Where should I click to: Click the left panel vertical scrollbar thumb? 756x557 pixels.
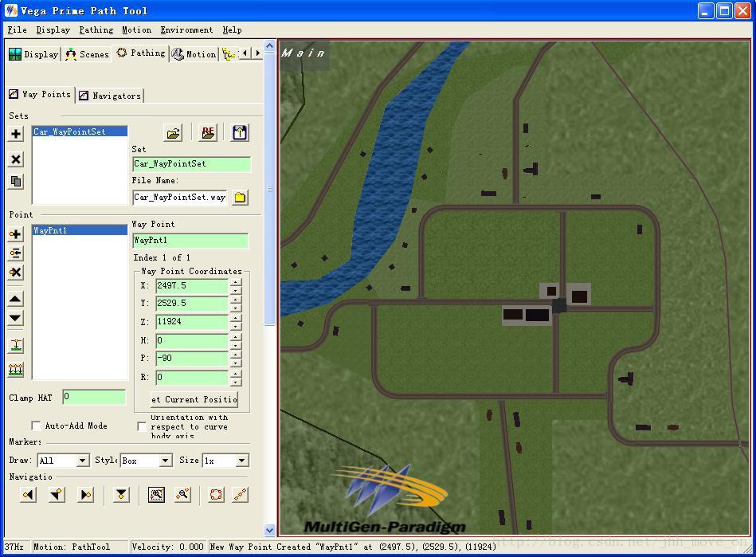click(x=270, y=189)
